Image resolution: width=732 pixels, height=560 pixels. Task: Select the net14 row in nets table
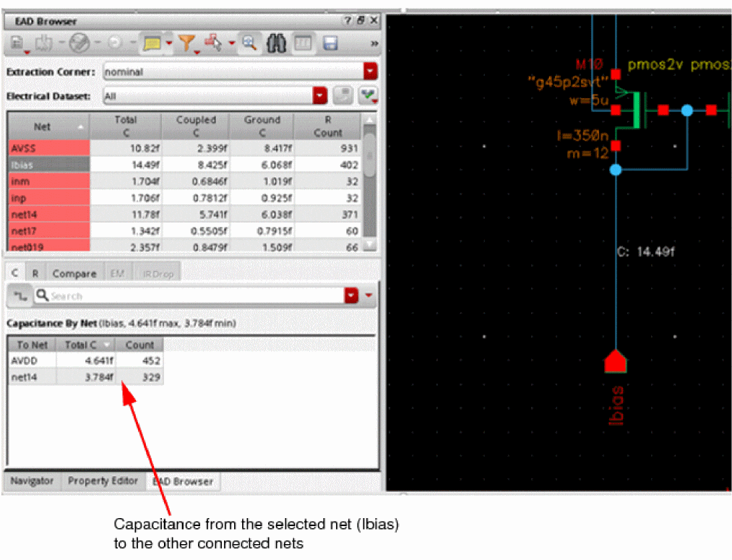pos(48,214)
